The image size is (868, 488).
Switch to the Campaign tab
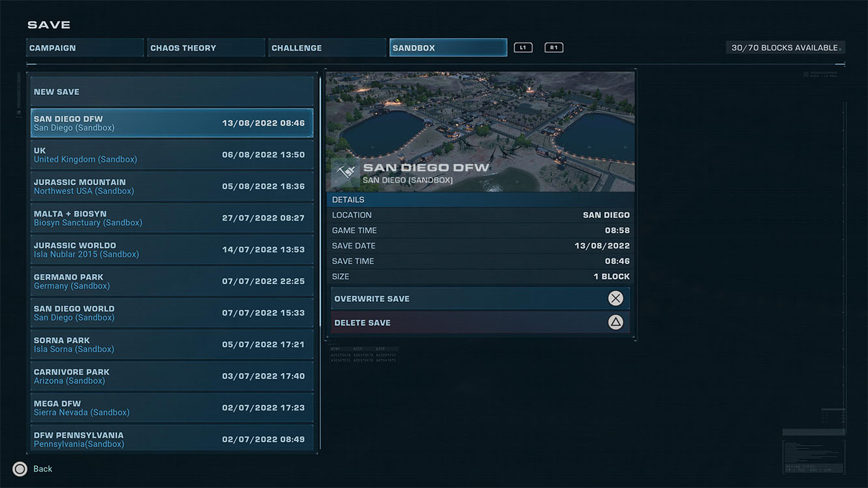85,47
